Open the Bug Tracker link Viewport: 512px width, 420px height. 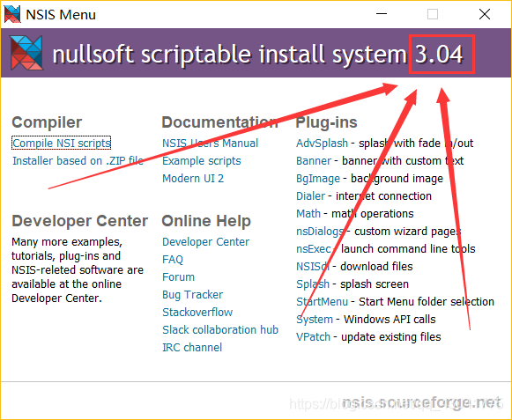coord(192,294)
